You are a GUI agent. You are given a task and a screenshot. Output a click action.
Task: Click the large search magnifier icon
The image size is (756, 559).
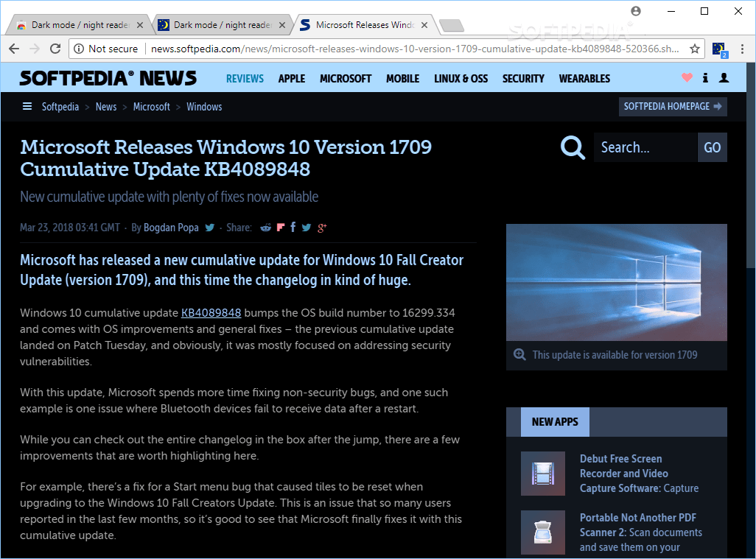(573, 147)
